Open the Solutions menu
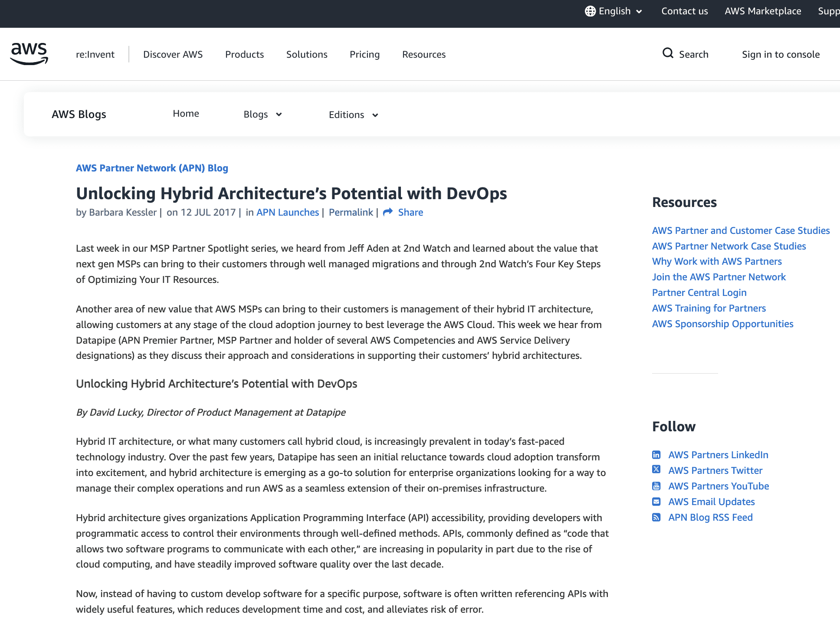 coord(307,54)
